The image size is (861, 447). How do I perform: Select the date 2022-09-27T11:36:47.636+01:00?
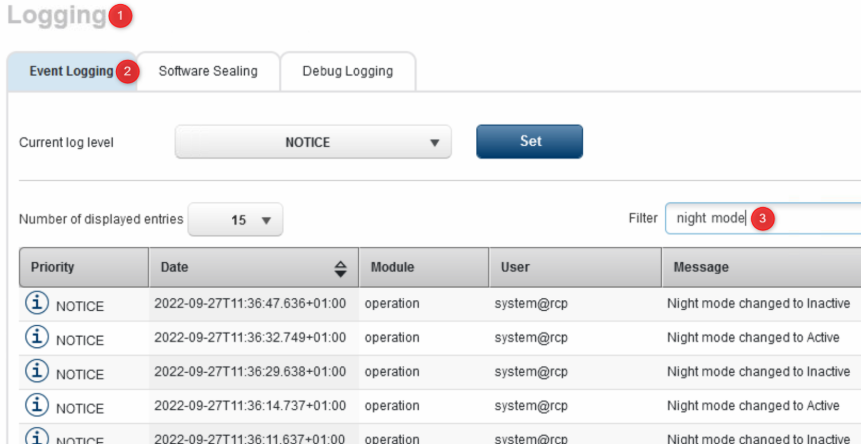point(250,304)
